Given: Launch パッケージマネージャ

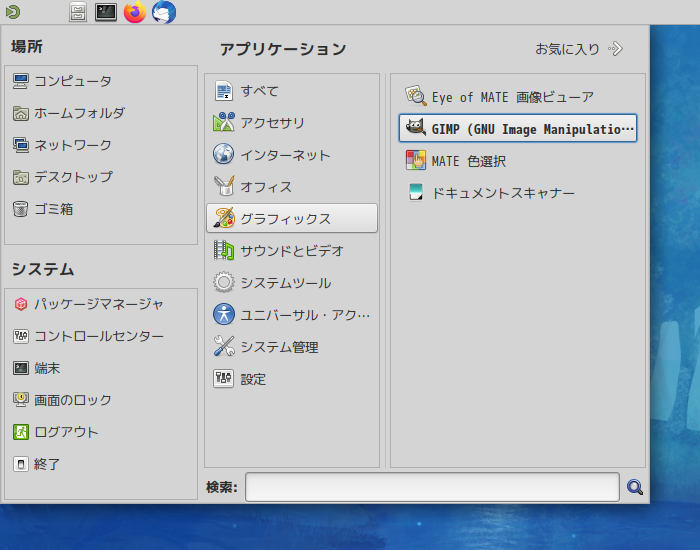Looking at the screenshot, I should [88, 304].
